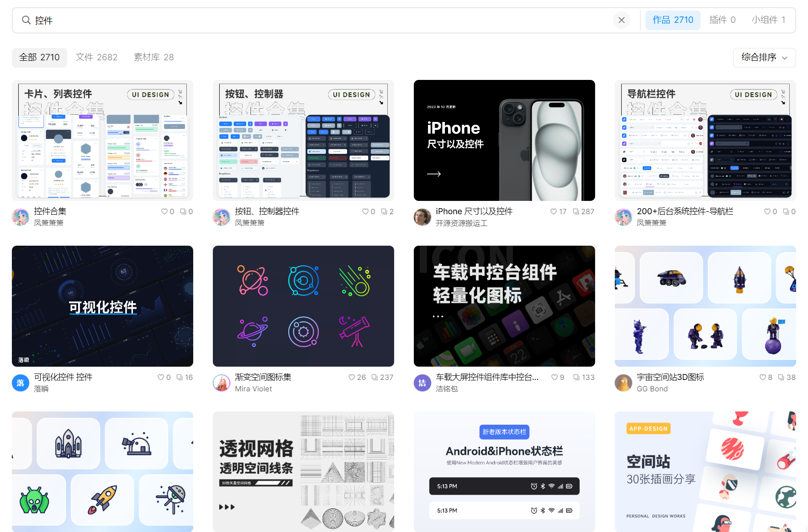
Task: Click the 车载大屏控件组件库中控台 title
Action: 487,377
